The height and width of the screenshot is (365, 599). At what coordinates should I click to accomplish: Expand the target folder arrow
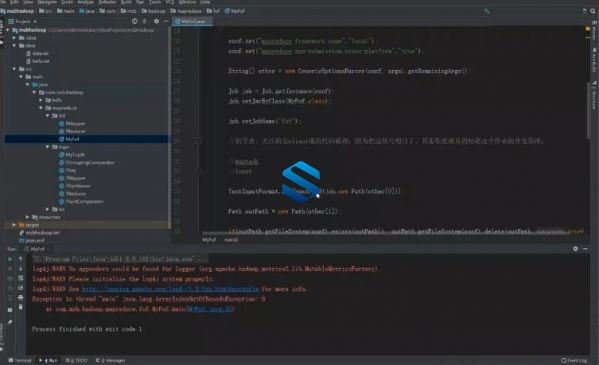click(x=14, y=225)
